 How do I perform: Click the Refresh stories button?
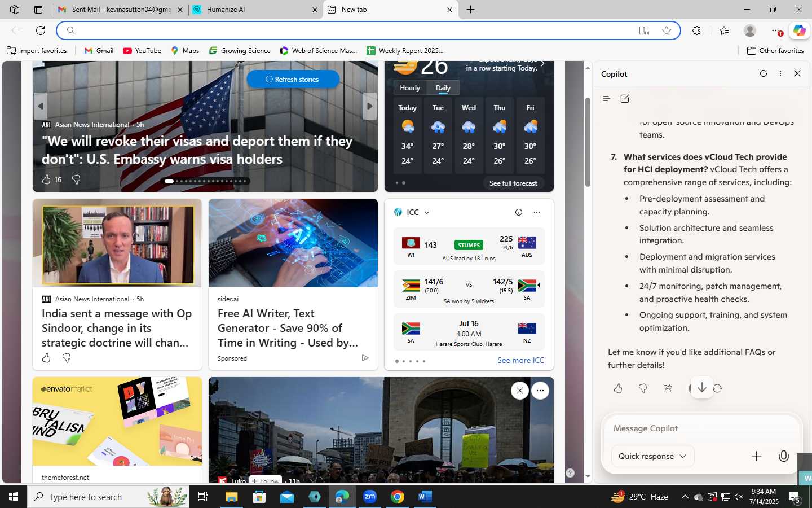point(293,79)
